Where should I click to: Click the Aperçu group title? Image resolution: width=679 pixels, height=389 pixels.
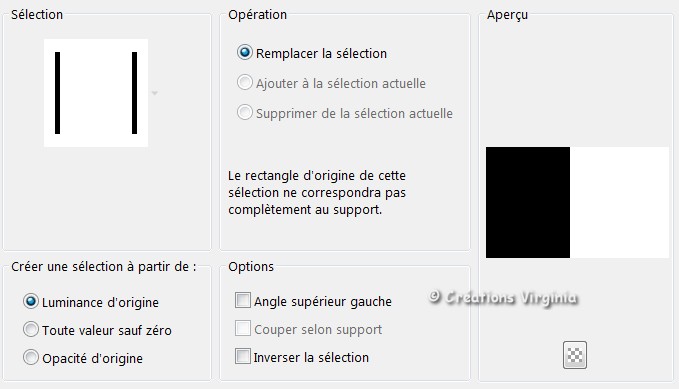click(x=507, y=15)
